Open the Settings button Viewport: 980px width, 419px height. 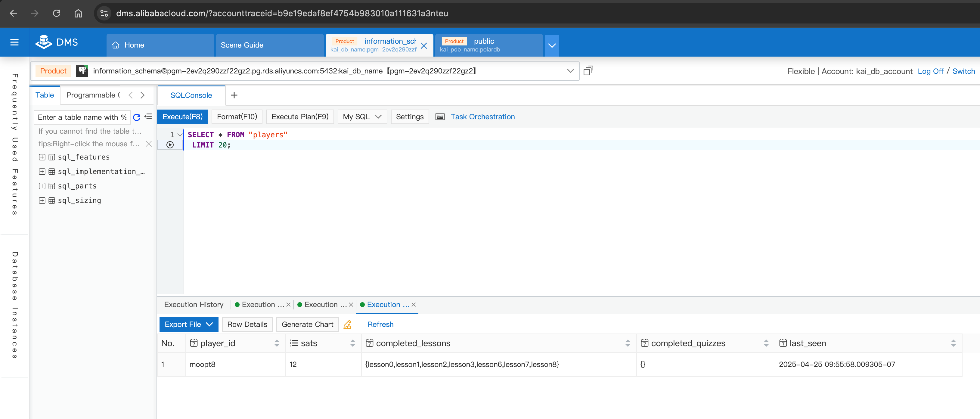point(410,117)
